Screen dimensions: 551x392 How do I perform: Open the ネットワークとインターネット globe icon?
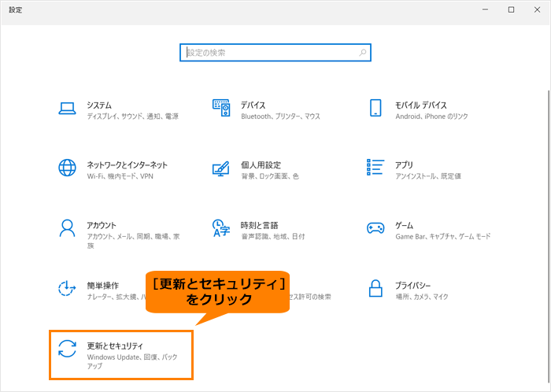(67, 168)
